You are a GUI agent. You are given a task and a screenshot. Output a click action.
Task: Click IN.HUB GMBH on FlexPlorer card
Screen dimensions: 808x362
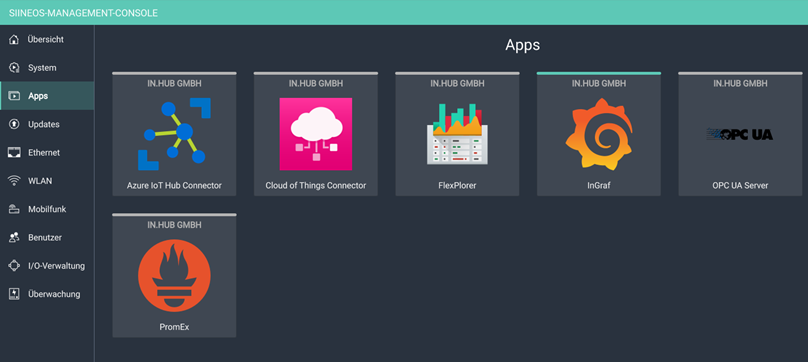458,83
